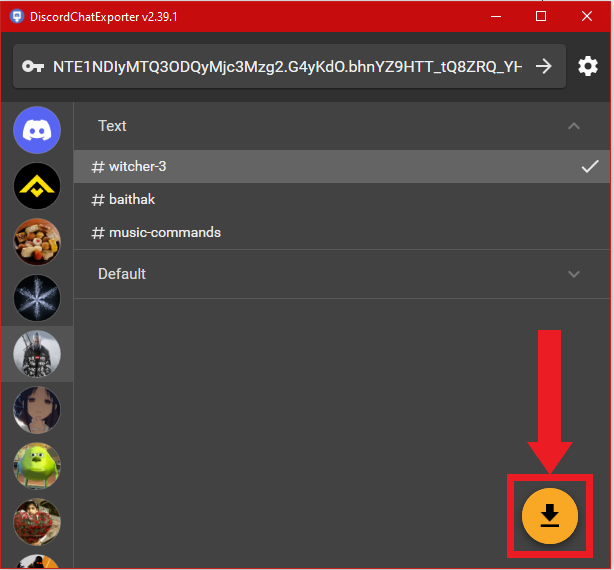This screenshot has height=570, width=614.
Task: Select the sweets plate server avatar
Action: [37, 242]
